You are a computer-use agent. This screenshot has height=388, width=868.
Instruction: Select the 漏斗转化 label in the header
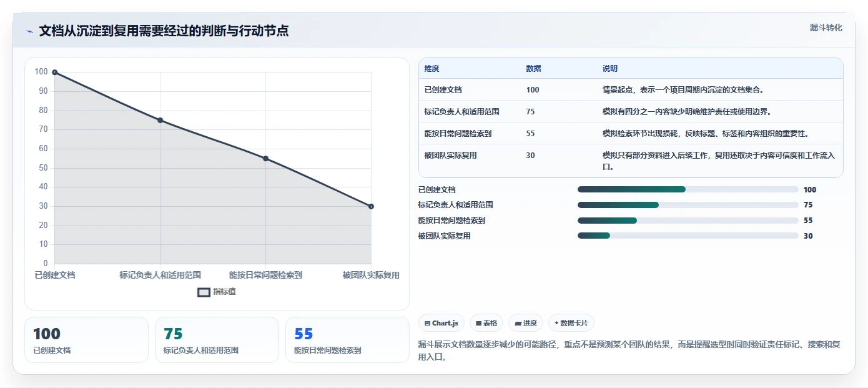(x=826, y=27)
